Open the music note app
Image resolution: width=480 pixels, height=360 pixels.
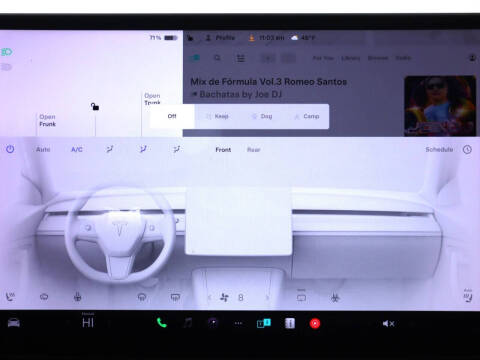(188, 323)
